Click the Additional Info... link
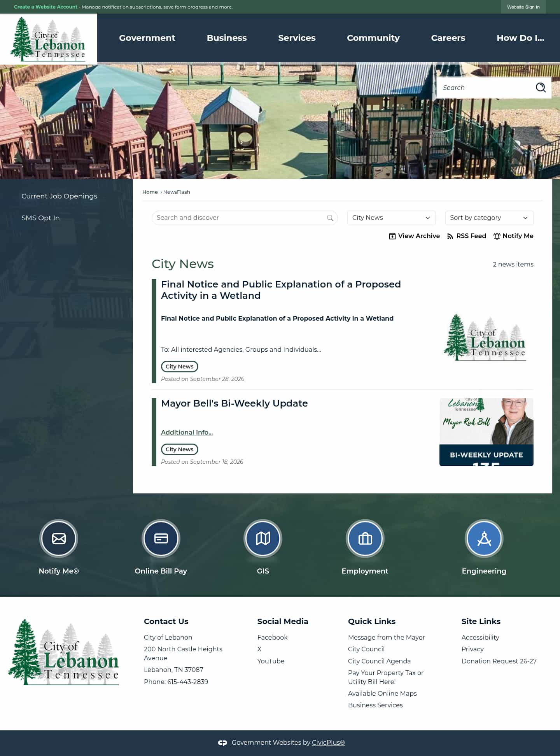The height and width of the screenshot is (756, 560). pyautogui.click(x=187, y=433)
